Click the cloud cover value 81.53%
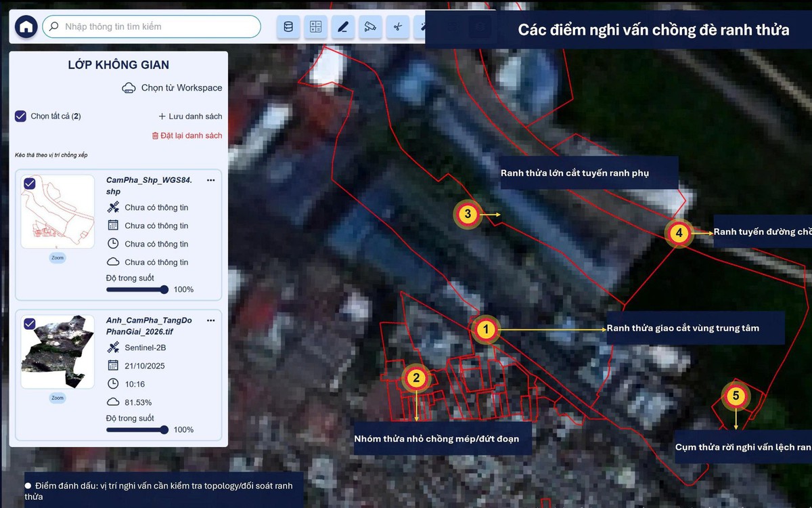Viewport: 812px width, 508px height. [x=138, y=402]
